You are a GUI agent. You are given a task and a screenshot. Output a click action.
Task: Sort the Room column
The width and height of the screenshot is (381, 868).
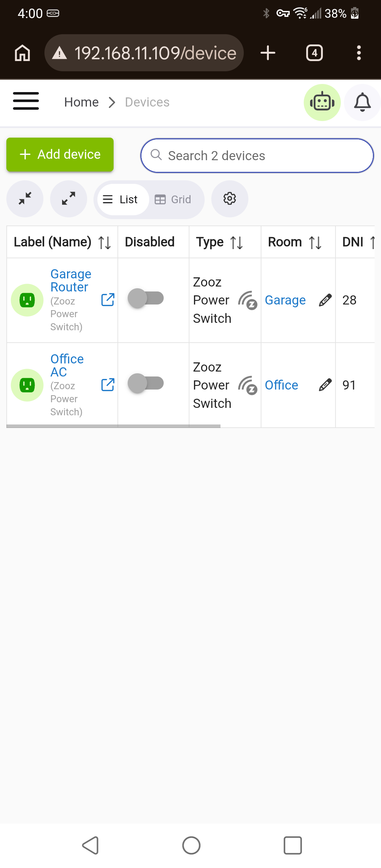click(x=315, y=242)
